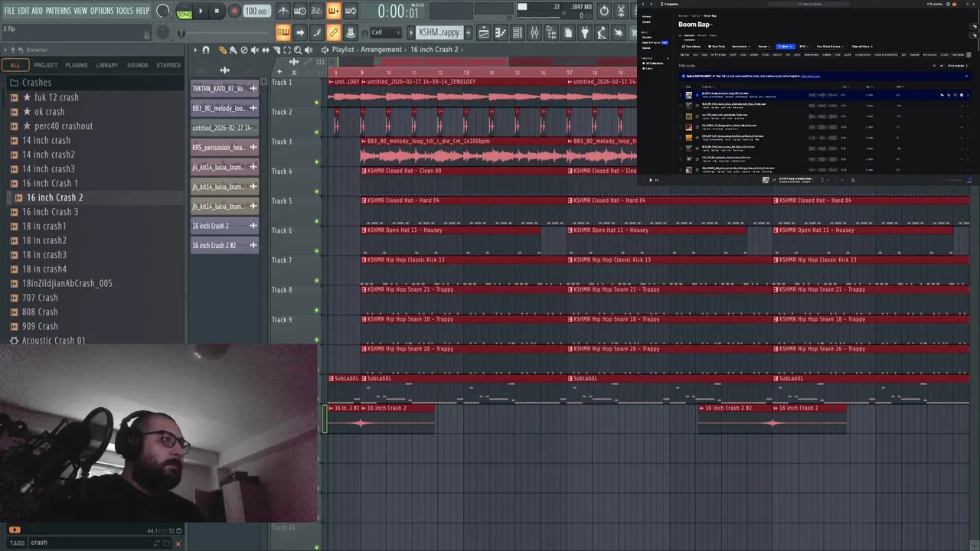Viewport: 980px width, 551px height.
Task: Toggle typing keyboard to piano icon
Action: point(283,32)
